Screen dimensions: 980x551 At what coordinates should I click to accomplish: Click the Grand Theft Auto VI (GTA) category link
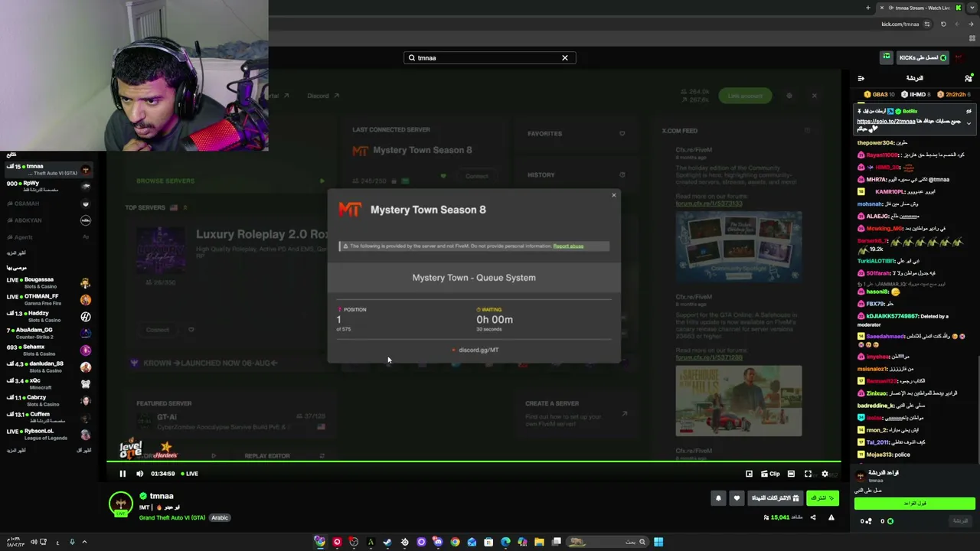172,518
